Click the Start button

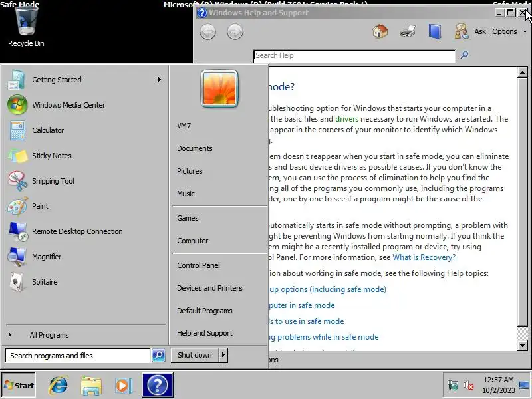(x=19, y=386)
